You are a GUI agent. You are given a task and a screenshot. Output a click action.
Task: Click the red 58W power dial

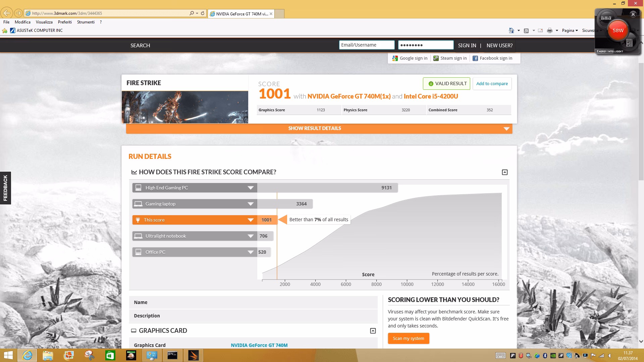pyautogui.click(x=618, y=31)
